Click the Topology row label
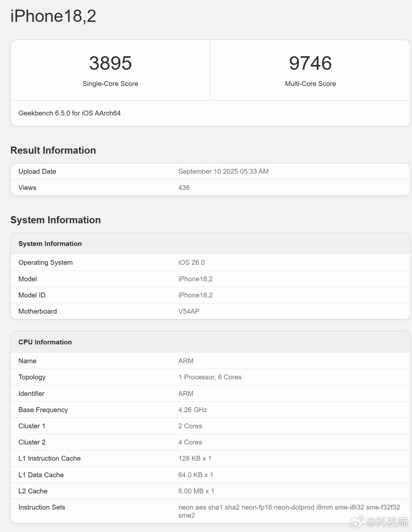This screenshot has width=412, height=532. [x=32, y=377]
